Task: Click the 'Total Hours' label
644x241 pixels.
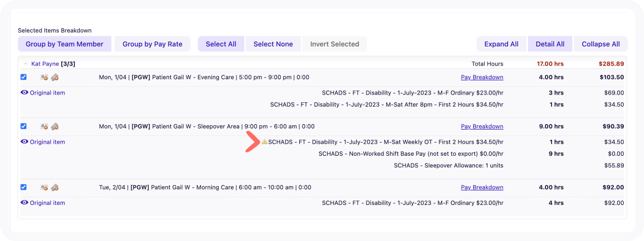Action: click(488, 64)
